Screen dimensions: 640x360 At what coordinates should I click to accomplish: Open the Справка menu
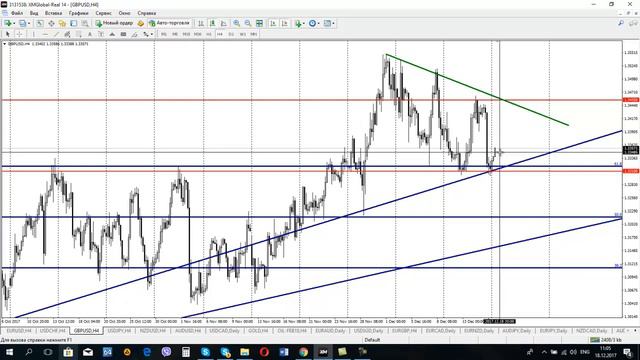[147, 13]
